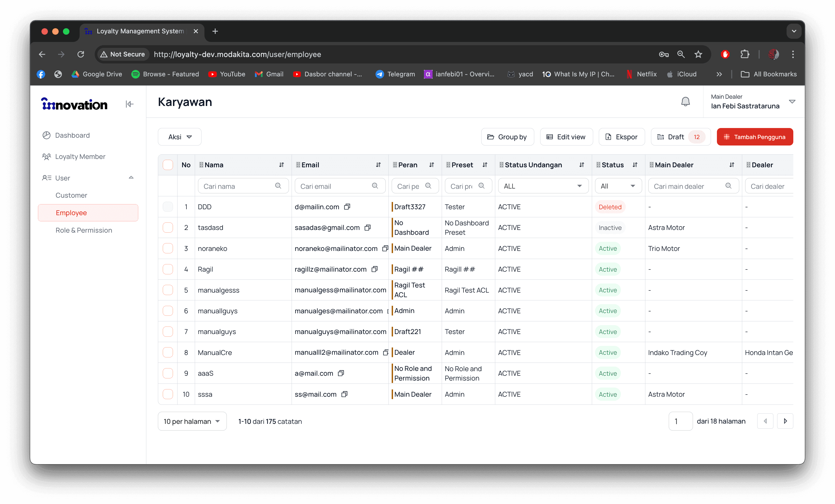
Task: Click the notification bell icon
Action: pos(685,102)
